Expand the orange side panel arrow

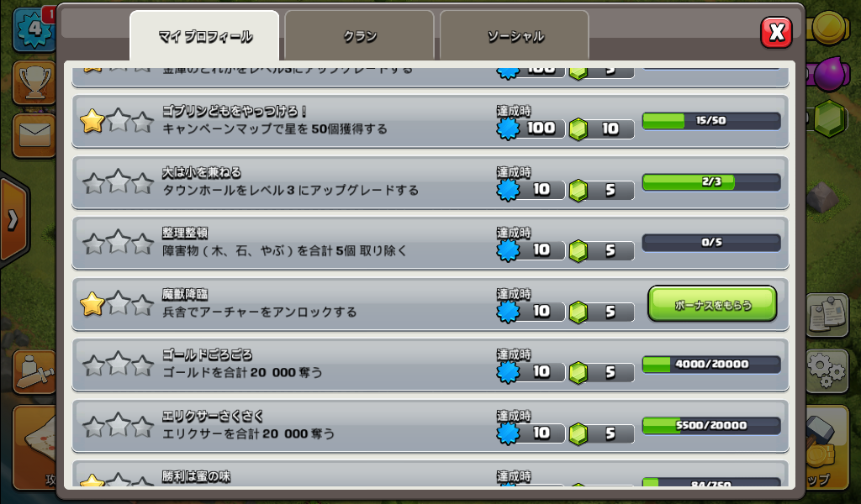[13, 219]
